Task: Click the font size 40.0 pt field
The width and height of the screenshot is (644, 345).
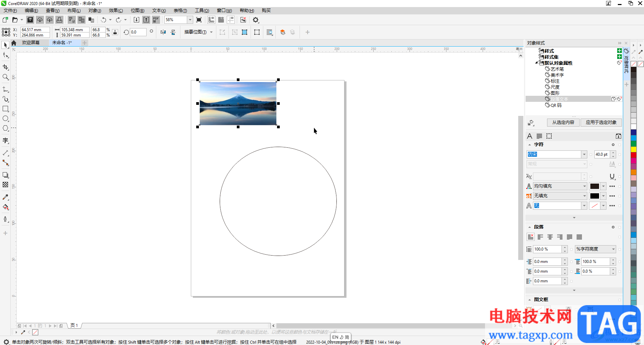Action: 602,154
